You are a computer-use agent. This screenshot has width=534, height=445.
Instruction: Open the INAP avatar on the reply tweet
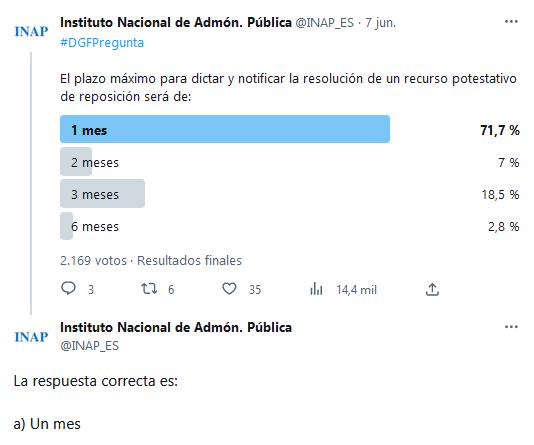[31, 337]
